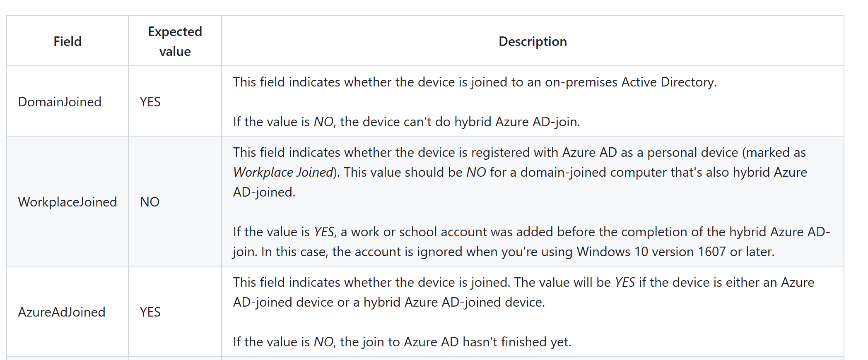Click the Description column header
Screen dimensions: 868x360
click(x=533, y=41)
